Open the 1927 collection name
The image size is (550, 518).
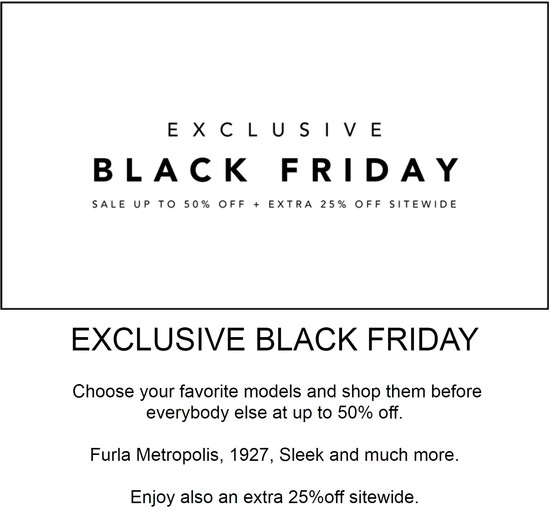click(x=251, y=455)
